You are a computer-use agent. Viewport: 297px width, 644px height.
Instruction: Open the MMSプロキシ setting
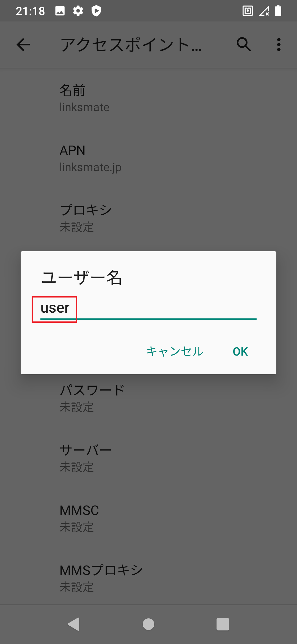(x=148, y=578)
